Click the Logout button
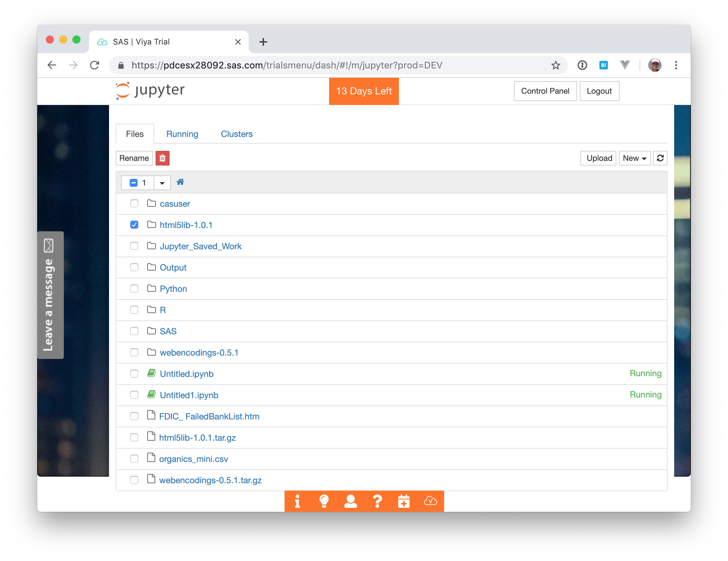The height and width of the screenshot is (561, 728). pyautogui.click(x=599, y=91)
